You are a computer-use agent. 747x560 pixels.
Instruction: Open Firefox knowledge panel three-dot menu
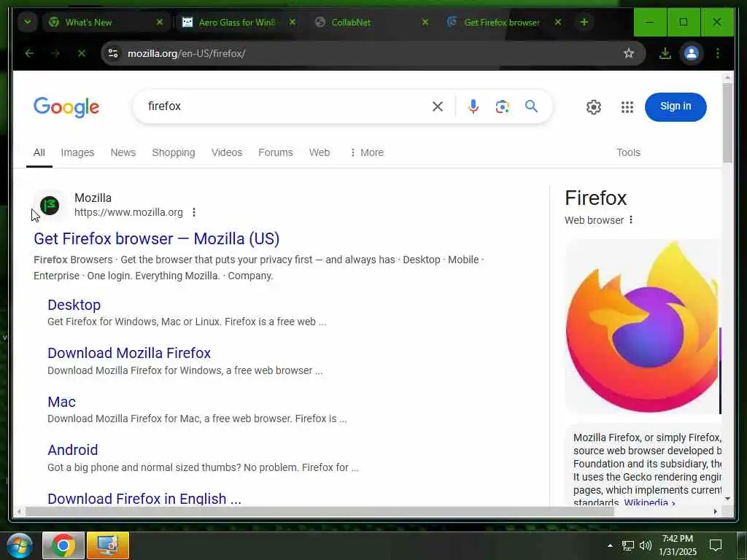tap(631, 219)
